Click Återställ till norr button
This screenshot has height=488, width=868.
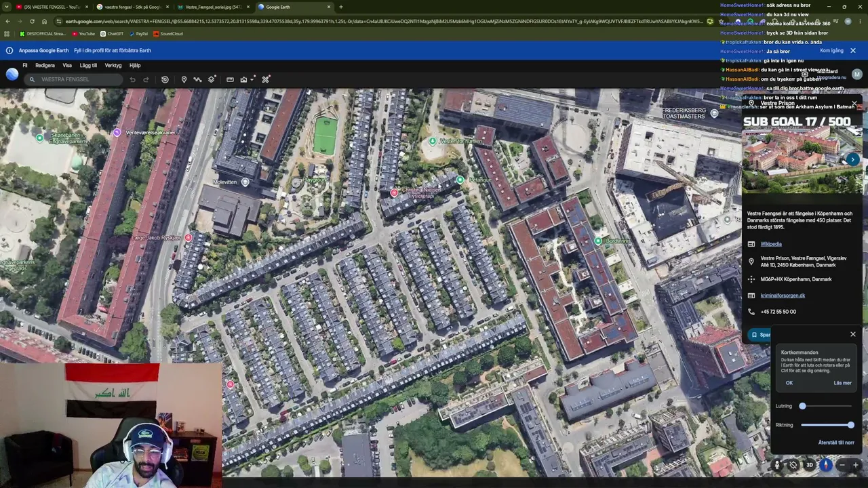836,443
